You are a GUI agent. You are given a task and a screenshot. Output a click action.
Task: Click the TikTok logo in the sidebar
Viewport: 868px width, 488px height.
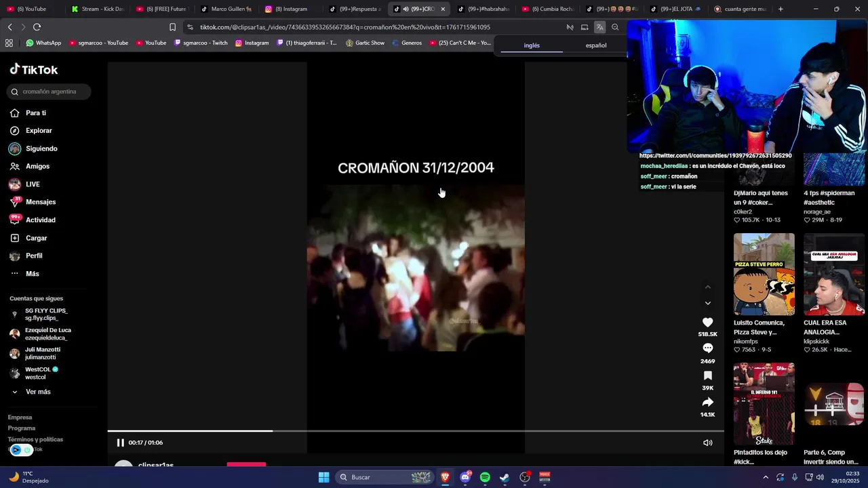coord(34,69)
